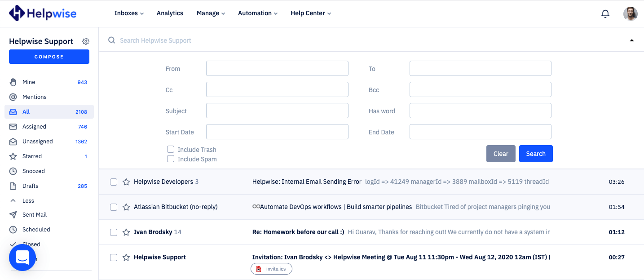Expand the Manage dropdown menu

211,13
